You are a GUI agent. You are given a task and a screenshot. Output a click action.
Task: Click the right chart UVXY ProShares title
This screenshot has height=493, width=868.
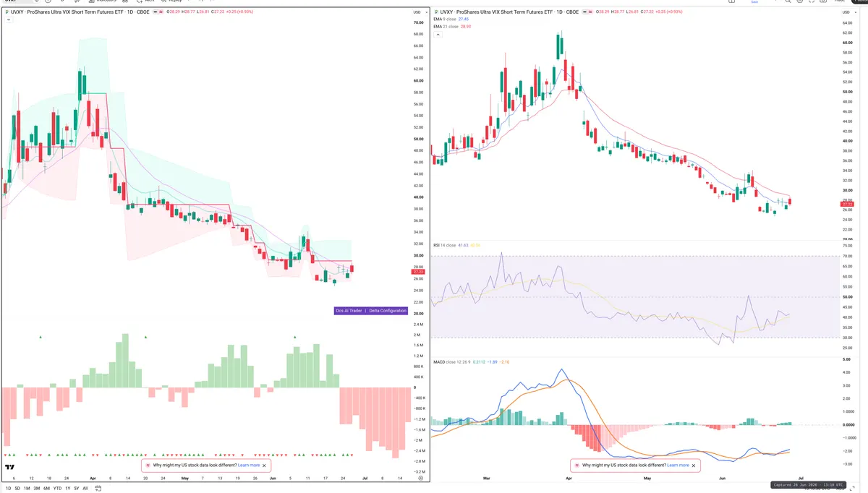(x=509, y=12)
